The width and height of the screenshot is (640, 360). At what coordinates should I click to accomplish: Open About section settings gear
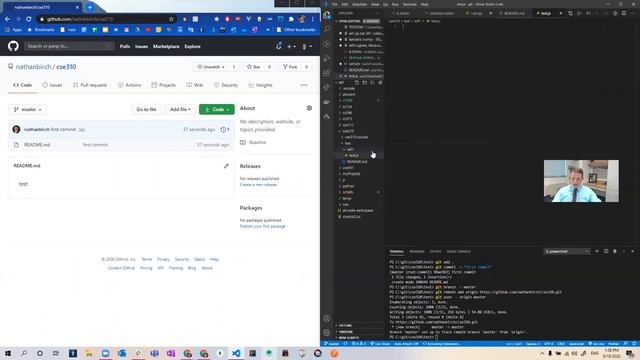click(309, 108)
